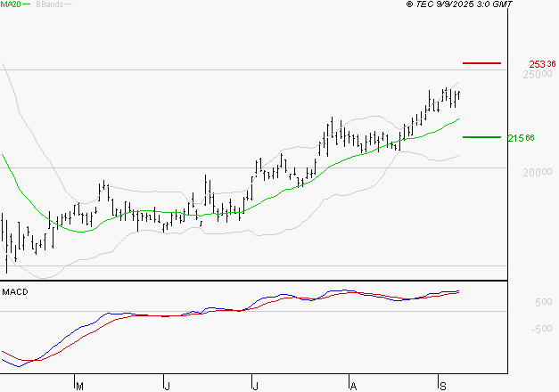559x392 pixels.
Task: Click the 253.36 resistance price label
Action: (543, 64)
